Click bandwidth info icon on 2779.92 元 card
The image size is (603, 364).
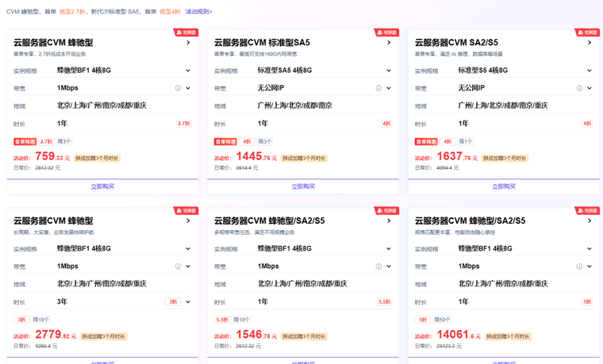178,266
